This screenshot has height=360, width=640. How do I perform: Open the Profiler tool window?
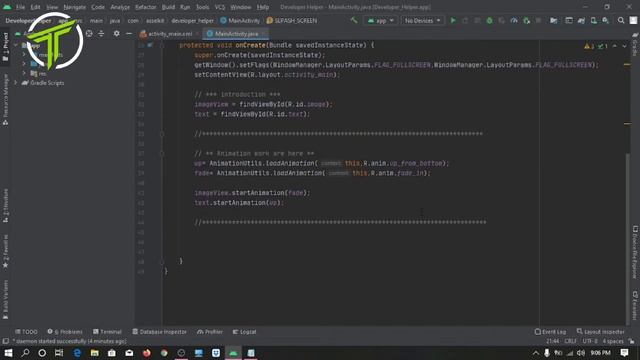(x=210, y=332)
